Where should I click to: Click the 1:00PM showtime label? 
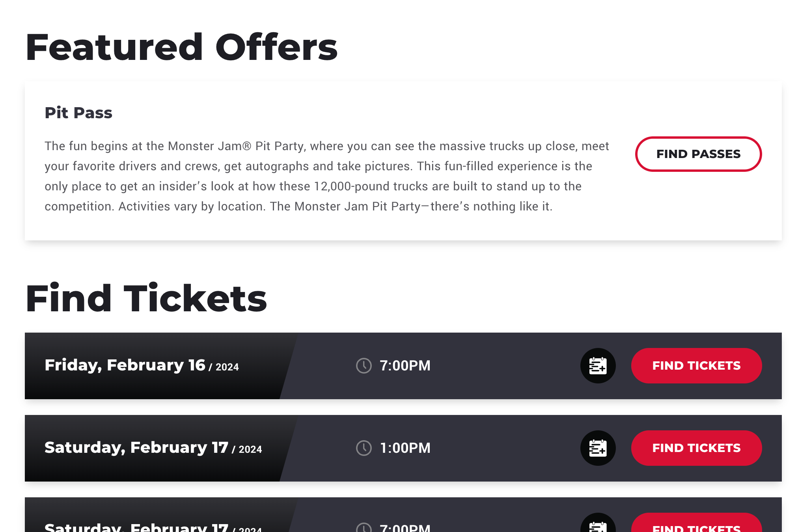tap(405, 448)
